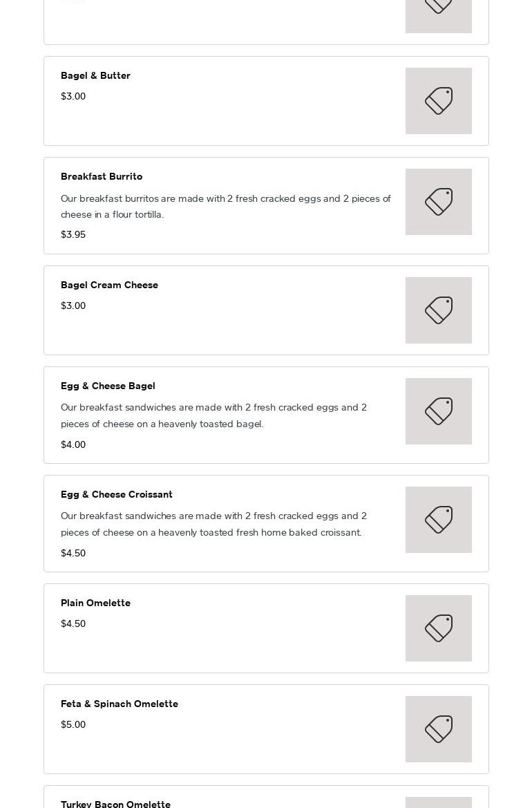The width and height of the screenshot is (532, 808).
Task: Choose the Egg & Cheese Croissant title
Action: point(117,494)
